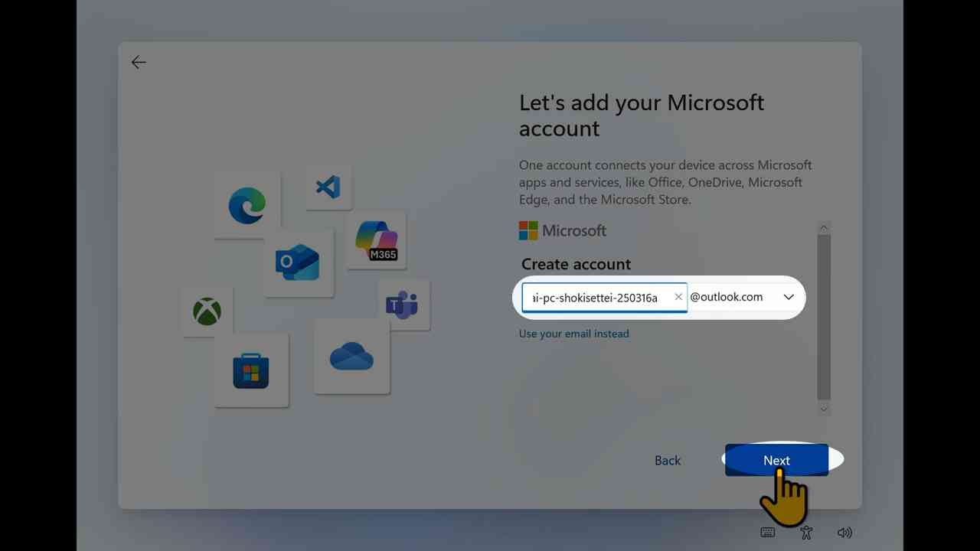Click the scrollbar up arrow
The width and height of the screenshot is (980, 551).
pos(824,227)
